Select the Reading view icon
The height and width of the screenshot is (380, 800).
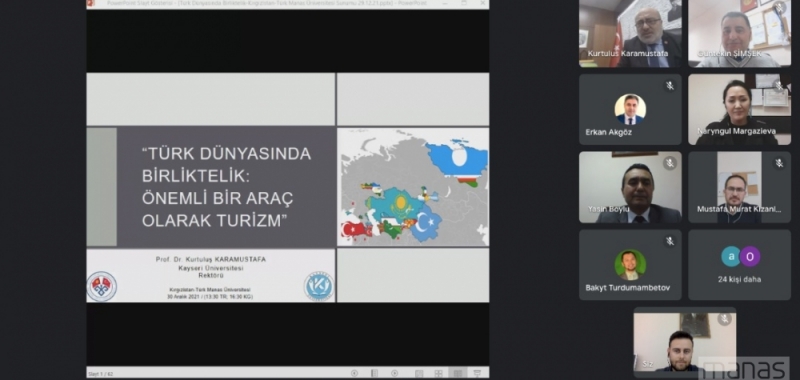458,373
